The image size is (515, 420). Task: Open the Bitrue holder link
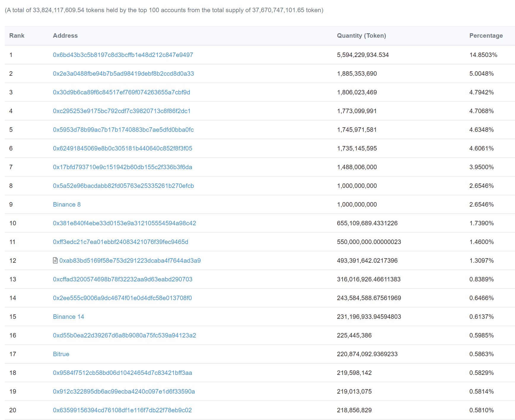point(61,354)
